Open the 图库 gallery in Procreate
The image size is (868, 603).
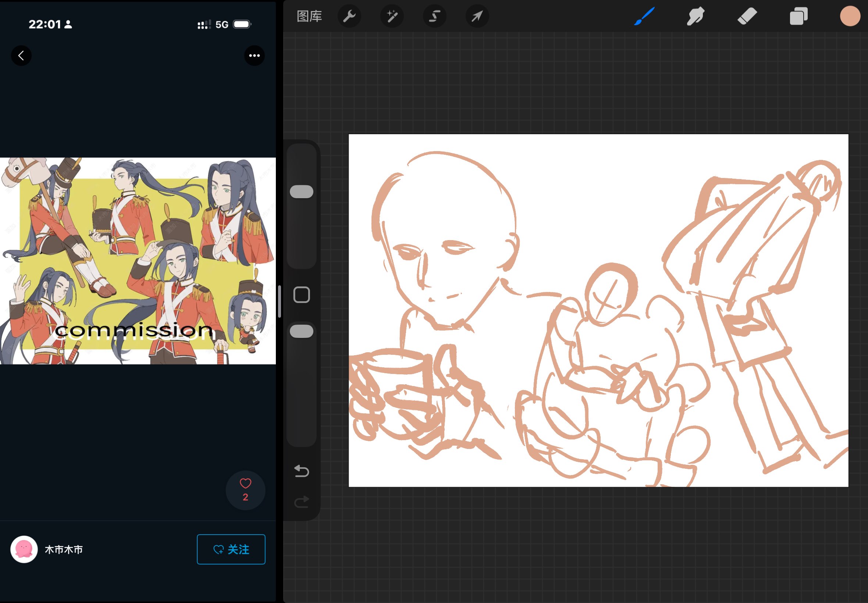309,16
